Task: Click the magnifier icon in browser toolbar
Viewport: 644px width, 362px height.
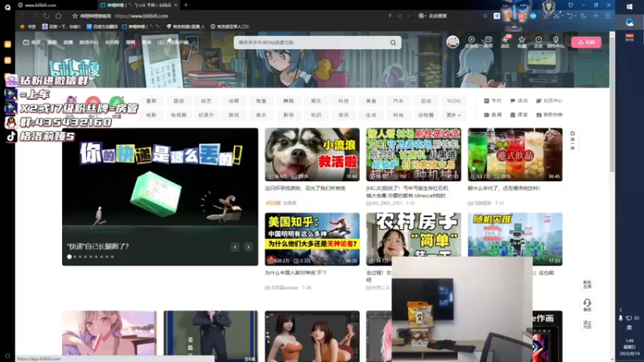Action: point(485,16)
